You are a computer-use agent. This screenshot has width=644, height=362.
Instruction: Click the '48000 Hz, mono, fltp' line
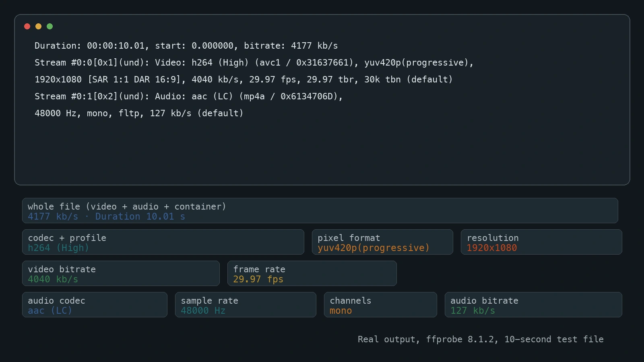tap(139, 113)
